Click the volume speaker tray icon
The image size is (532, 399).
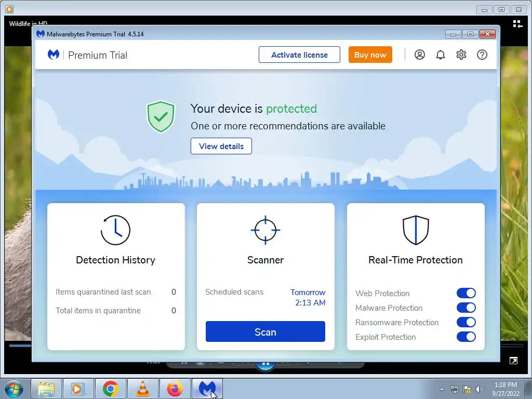click(479, 389)
